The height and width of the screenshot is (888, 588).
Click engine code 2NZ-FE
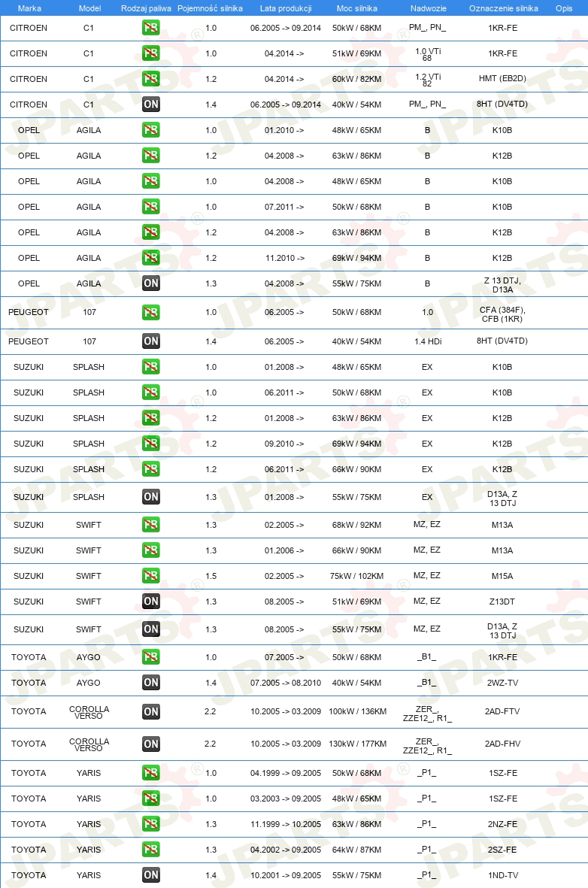tap(502, 824)
